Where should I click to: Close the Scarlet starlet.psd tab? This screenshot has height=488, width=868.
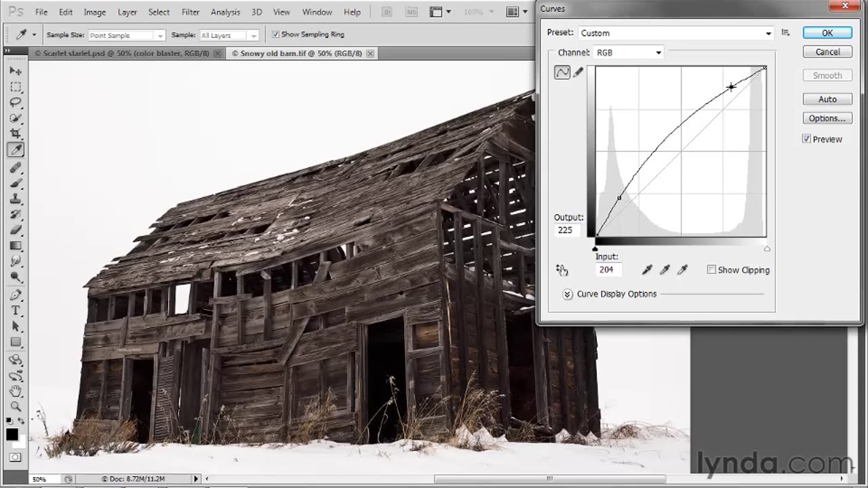pyautogui.click(x=217, y=54)
